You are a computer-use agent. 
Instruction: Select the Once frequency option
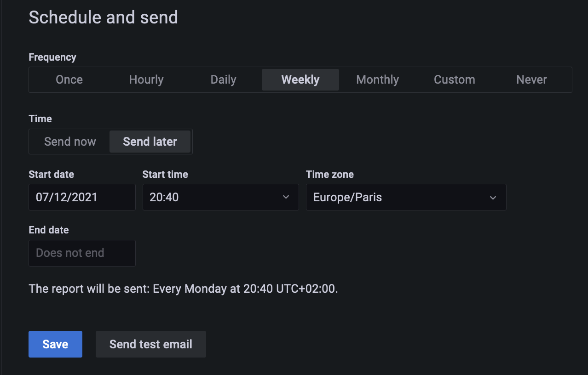pyautogui.click(x=69, y=80)
